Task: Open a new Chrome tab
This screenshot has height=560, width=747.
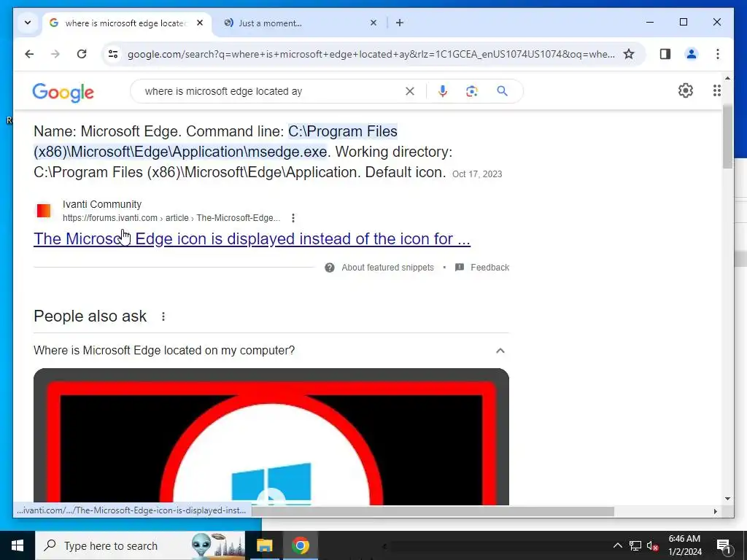Action: (x=400, y=23)
